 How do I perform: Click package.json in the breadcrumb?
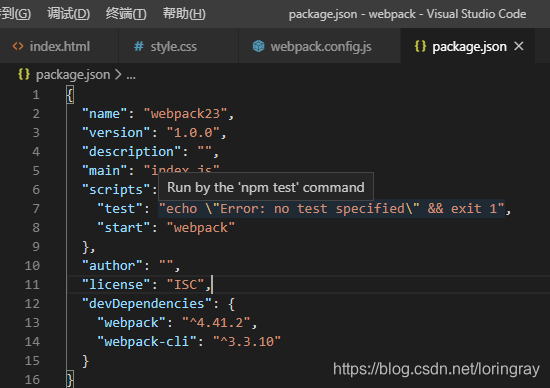(73, 75)
